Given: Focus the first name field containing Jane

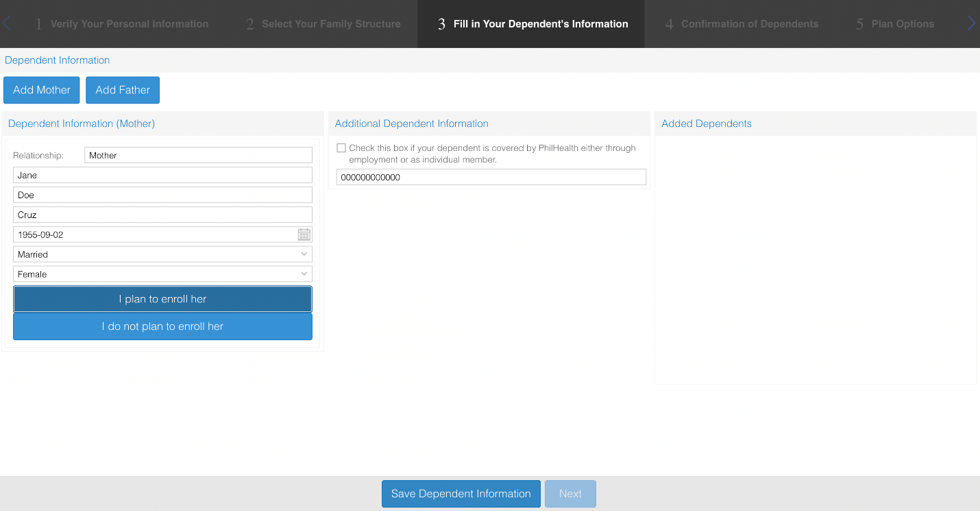Looking at the screenshot, I should pos(162,176).
